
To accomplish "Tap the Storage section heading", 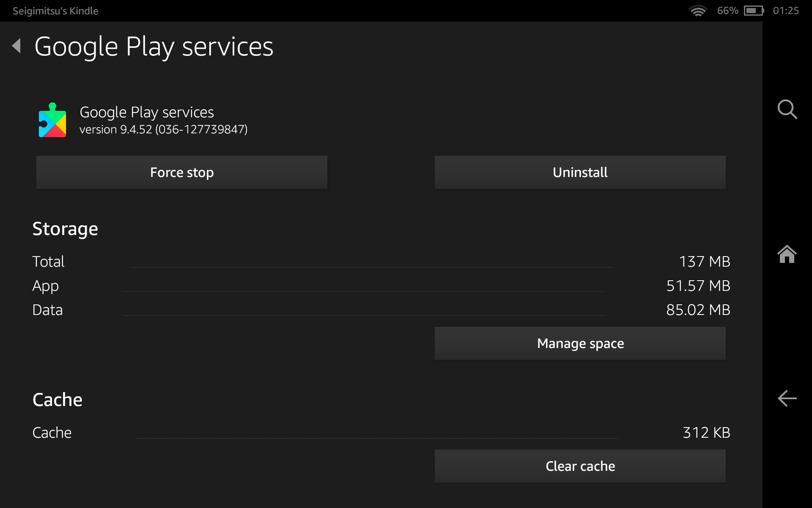I will click(65, 229).
